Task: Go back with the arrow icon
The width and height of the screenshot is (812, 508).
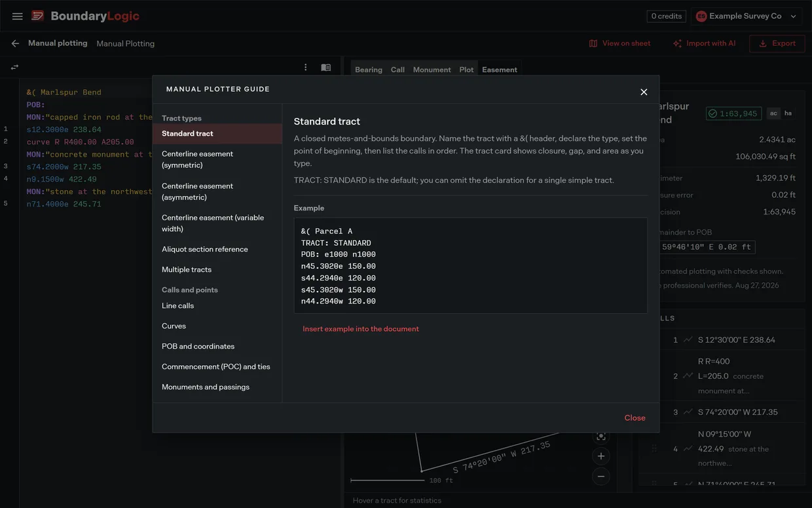Action: click(15, 43)
